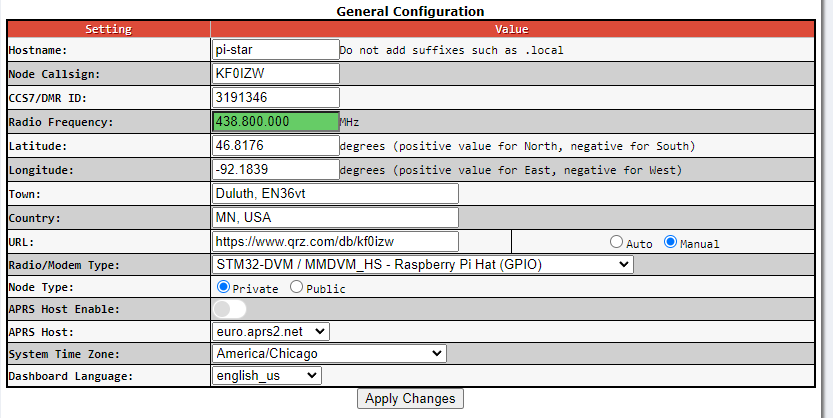This screenshot has width=833, height=418.
Task: Open the Dashboard Language dropdown
Action: coord(267,375)
